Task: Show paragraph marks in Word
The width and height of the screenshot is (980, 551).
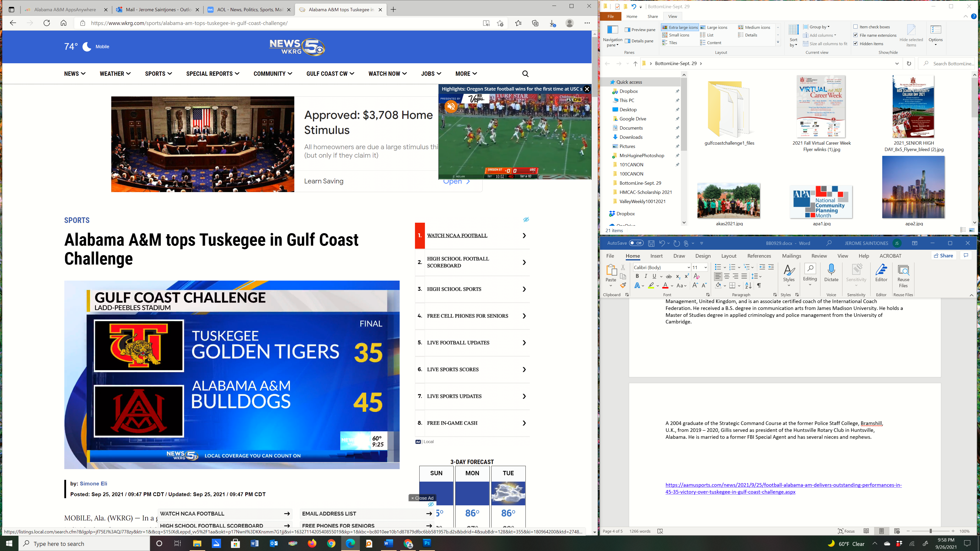Action: 759,285
